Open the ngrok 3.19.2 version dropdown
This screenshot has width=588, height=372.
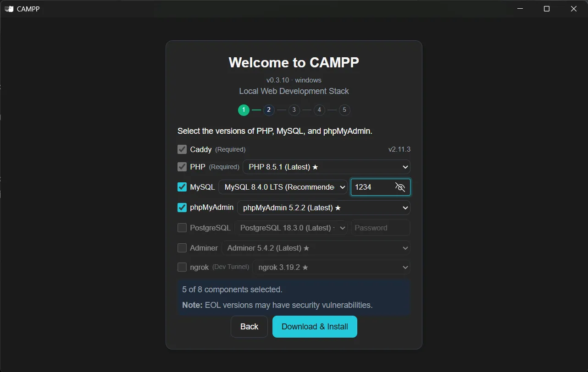[x=332, y=267]
